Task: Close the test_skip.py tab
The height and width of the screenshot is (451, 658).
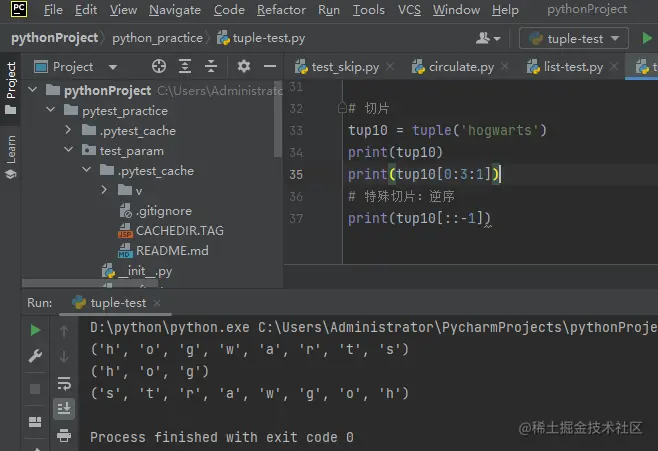Action: click(390, 66)
